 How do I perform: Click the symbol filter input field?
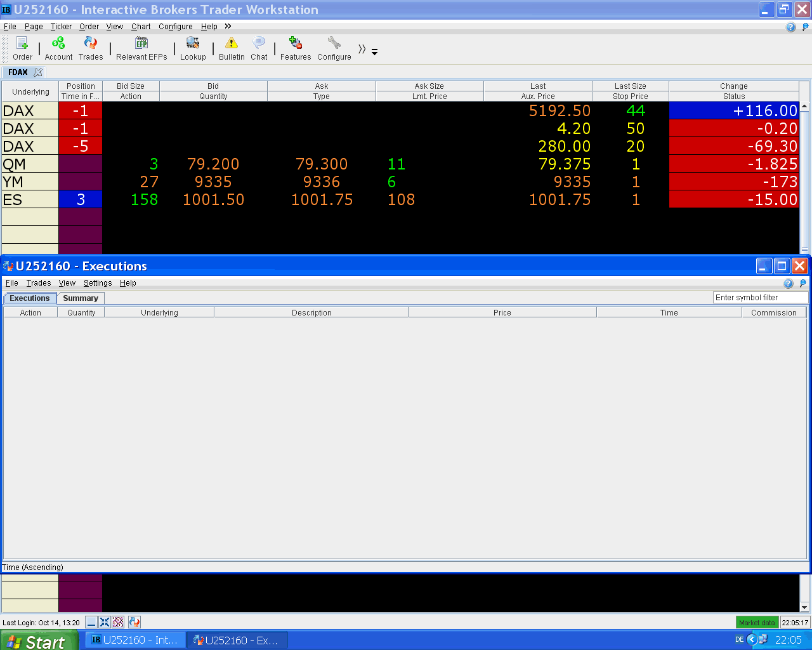point(761,298)
